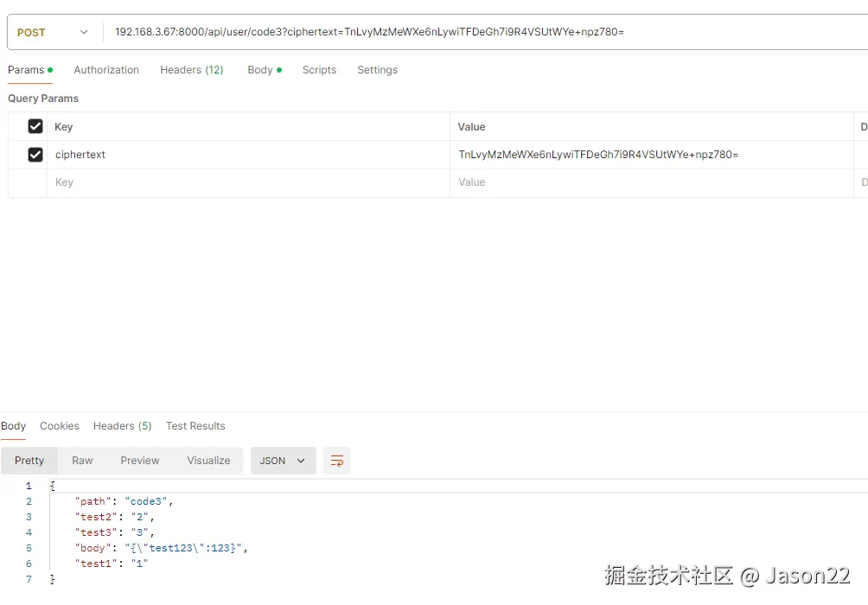Open the response Cookies tab
The height and width of the screenshot is (605, 868).
(60, 425)
